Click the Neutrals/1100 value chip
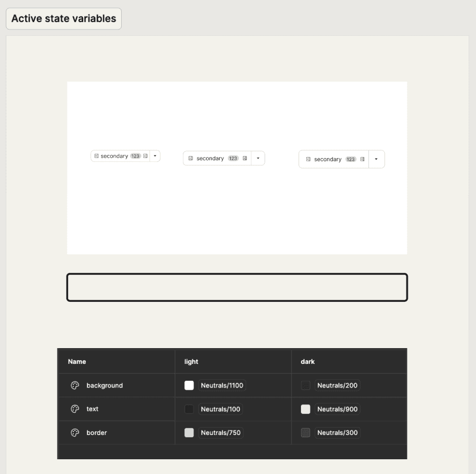Viewport: 476px width, 474px height. [x=222, y=385]
